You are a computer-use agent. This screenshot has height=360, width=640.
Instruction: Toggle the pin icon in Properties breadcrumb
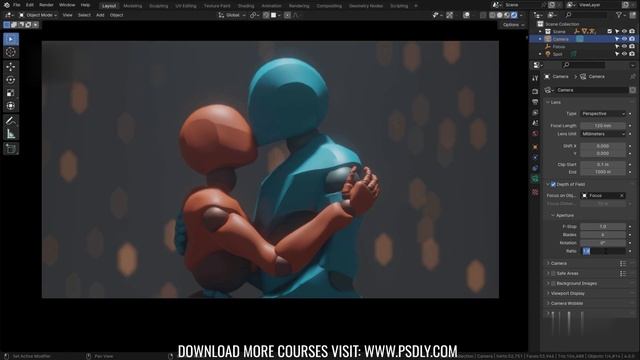633,77
